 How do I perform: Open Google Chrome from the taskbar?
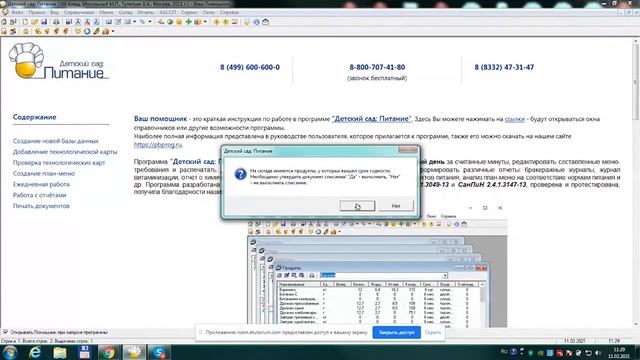pyautogui.click(x=109, y=352)
